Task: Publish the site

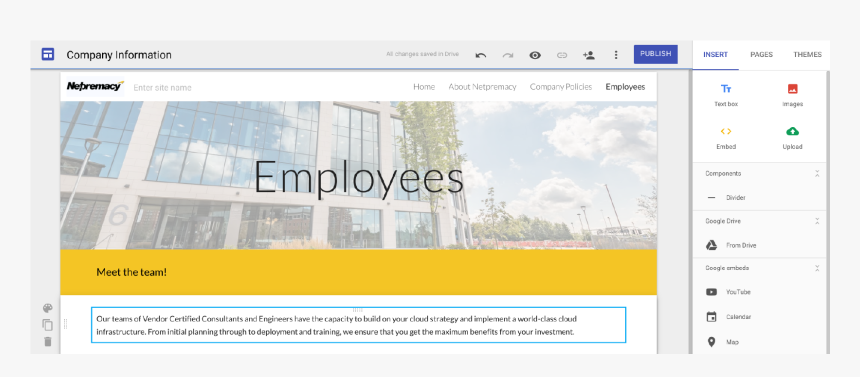Action: tap(655, 54)
